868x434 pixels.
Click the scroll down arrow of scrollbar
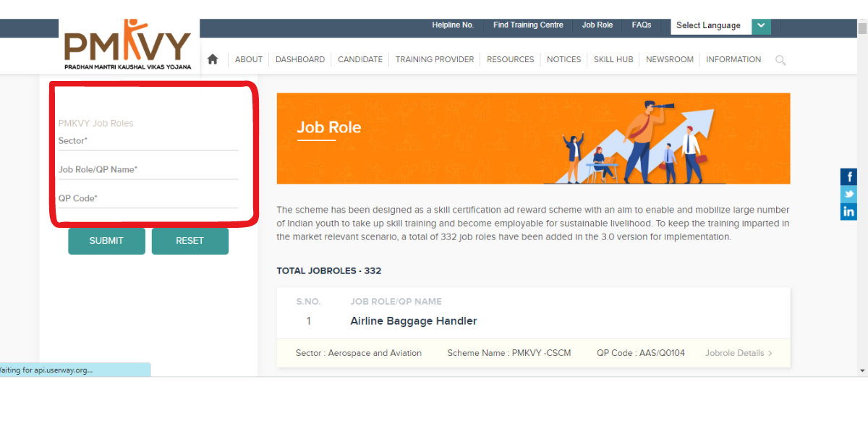pos(861,370)
